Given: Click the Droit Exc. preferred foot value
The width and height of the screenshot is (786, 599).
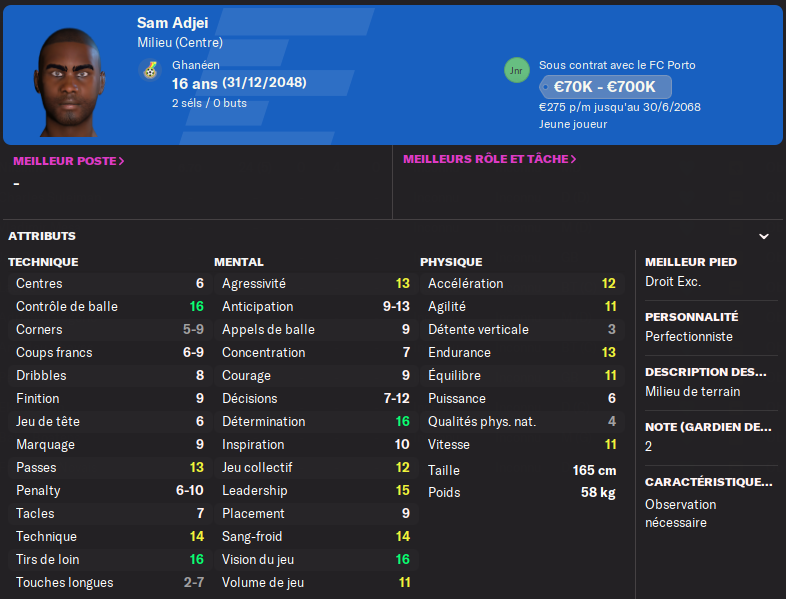Looking at the screenshot, I should [673, 282].
